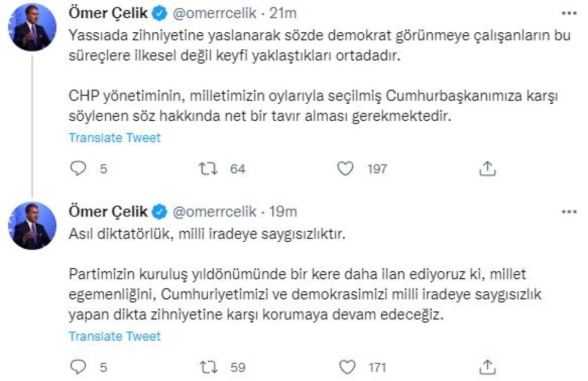Viewport: 588px width, 381px height.
Task: Retweet the first tweet
Action: pos(207,168)
